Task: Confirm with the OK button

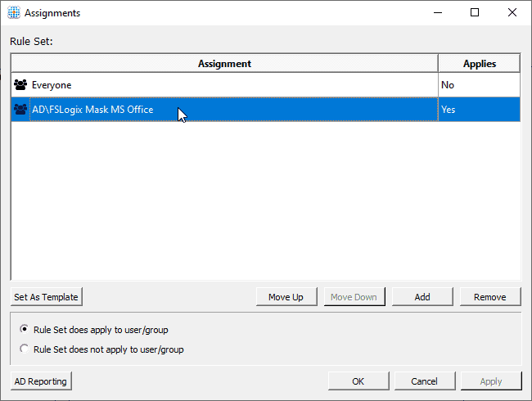Action: (x=358, y=381)
